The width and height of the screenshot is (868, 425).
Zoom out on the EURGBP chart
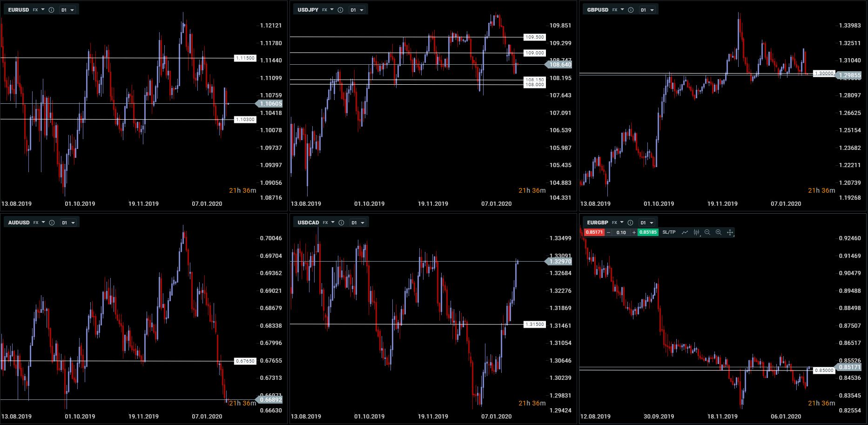click(707, 232)
